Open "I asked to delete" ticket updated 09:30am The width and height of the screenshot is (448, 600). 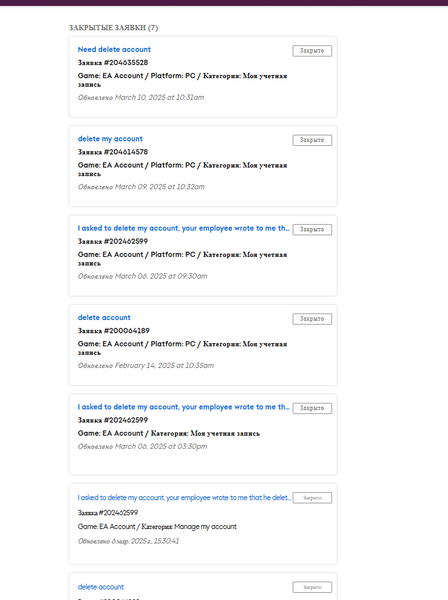tap(184, 228)
